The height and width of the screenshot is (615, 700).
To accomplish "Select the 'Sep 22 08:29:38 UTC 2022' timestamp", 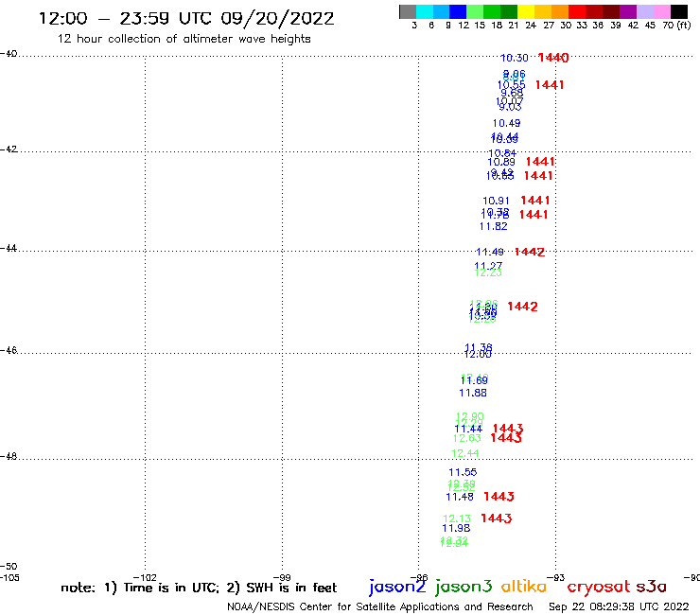I will 619,606.
